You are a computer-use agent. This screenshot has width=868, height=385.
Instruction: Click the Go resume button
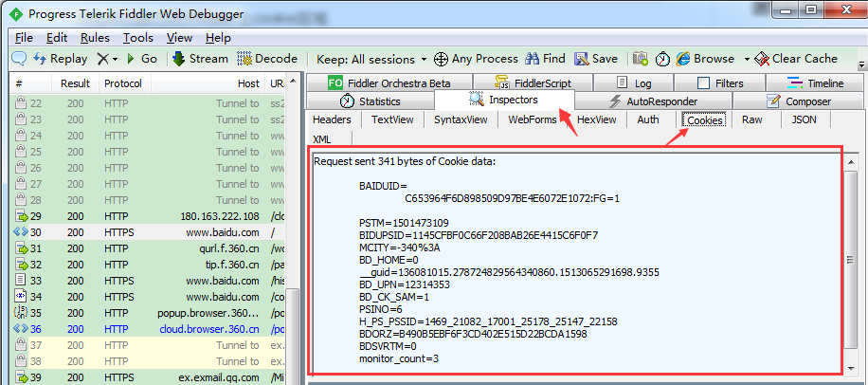(142, 59)
